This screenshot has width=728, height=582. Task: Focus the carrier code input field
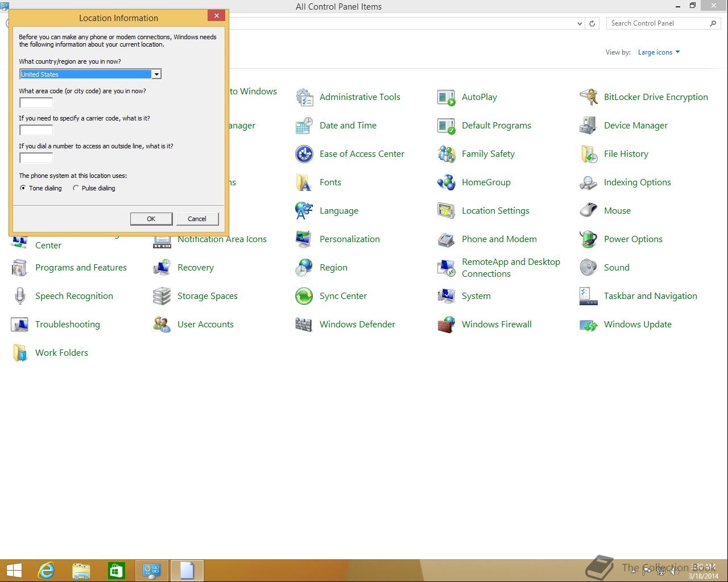click(36, 130)
